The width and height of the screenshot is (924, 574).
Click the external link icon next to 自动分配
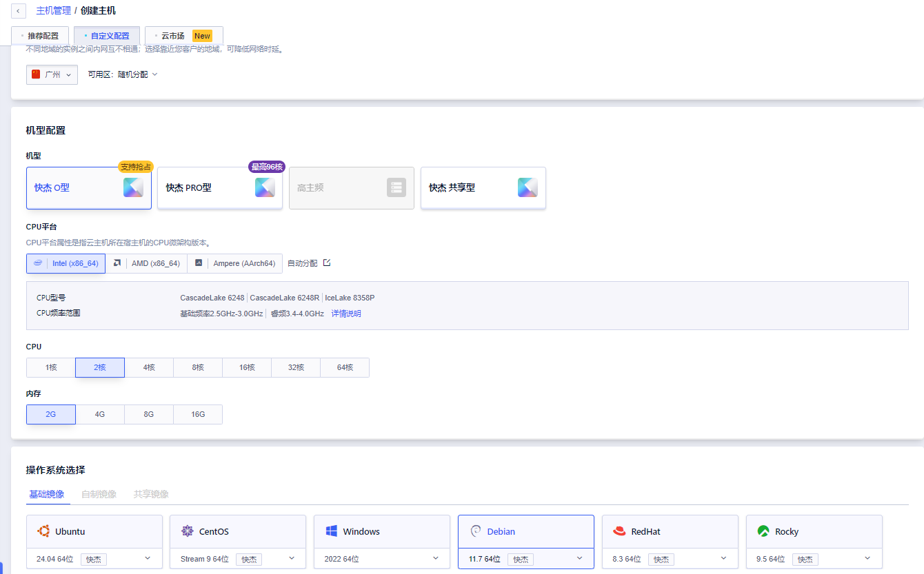coord(327,263)
